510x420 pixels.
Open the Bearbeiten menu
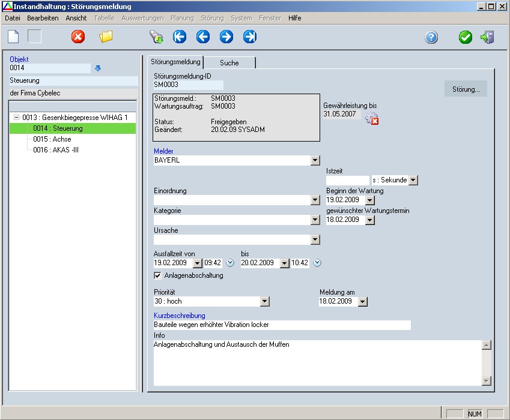[43, 18]
